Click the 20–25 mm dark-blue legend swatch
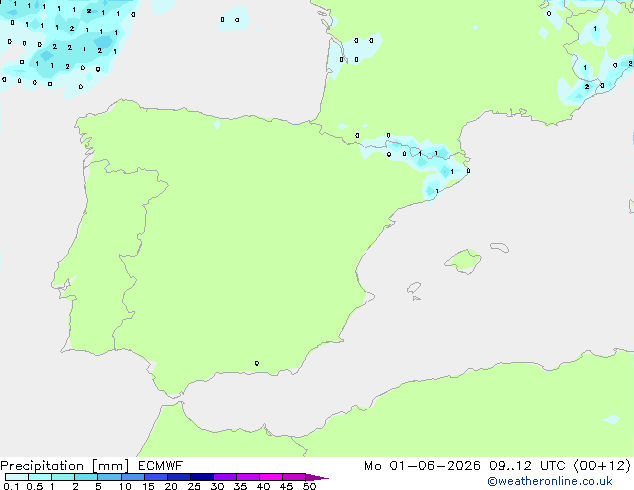Image resolution: width=634 pixels, height=490 pixels. 179,477
